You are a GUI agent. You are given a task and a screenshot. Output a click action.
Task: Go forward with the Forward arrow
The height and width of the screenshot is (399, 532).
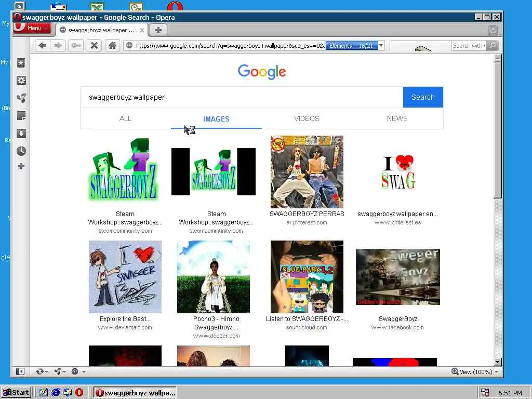58,46
